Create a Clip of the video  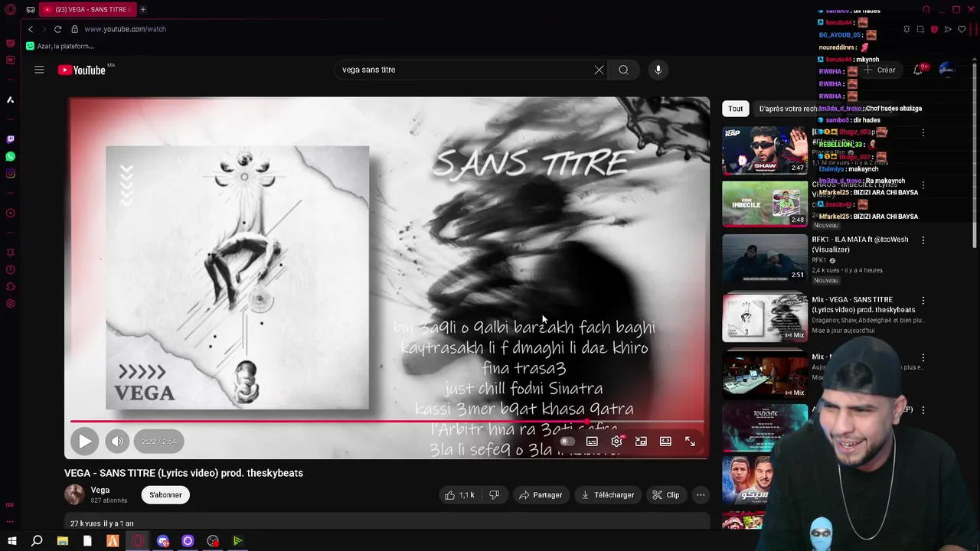pos(666,495)
